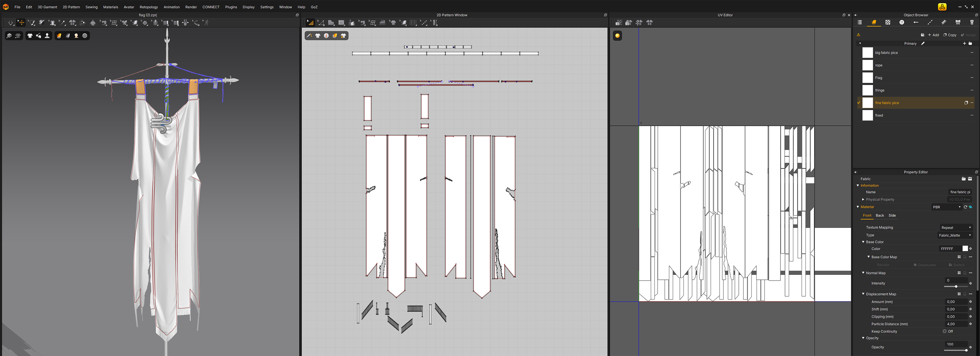Open the Zipper tab in Object Browser
980x356 pixels.
(972, 22)
